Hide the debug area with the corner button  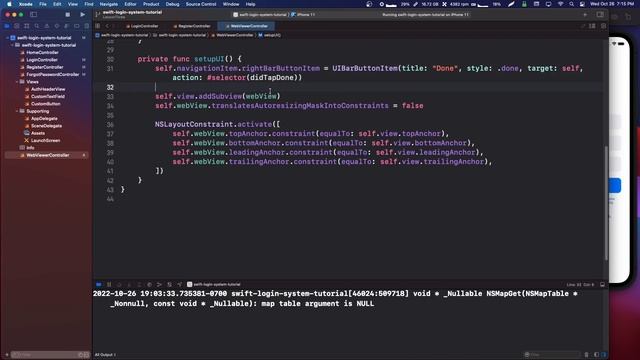[602, 284]
